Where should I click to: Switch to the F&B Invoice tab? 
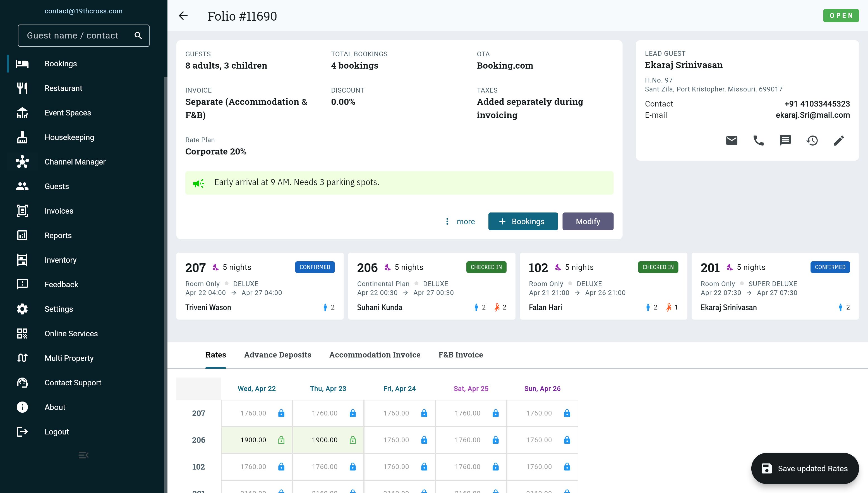pos(461,354)
